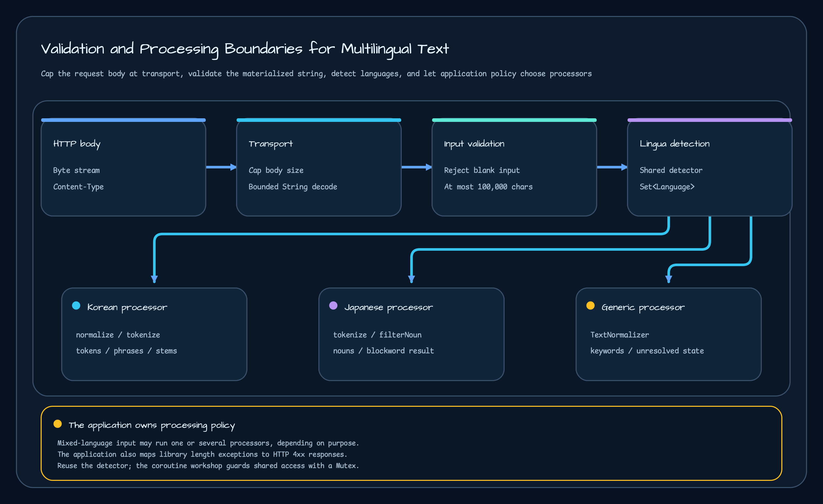Click the purple accent bar atop Lingua detection card
Viewport: 823px width, 504px height.
[710, 120]
